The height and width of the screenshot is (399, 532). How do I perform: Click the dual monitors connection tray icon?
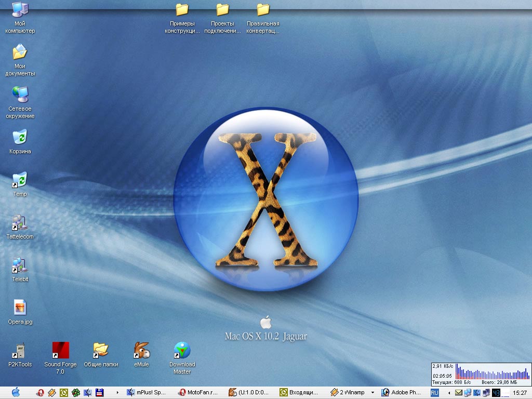[486, 393]
